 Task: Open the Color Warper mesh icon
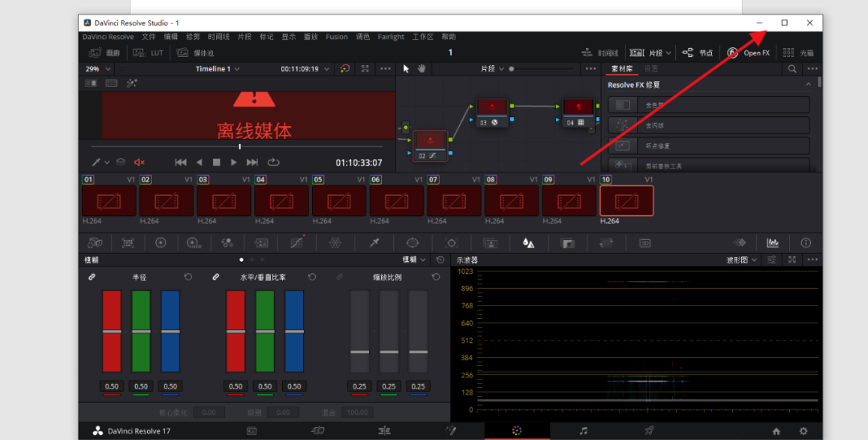point(335,242)
